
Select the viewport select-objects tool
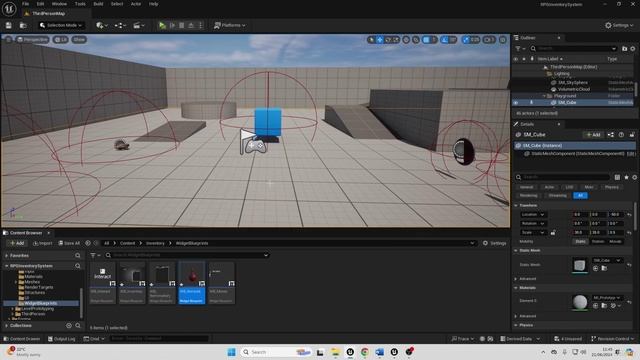[371, 40]
